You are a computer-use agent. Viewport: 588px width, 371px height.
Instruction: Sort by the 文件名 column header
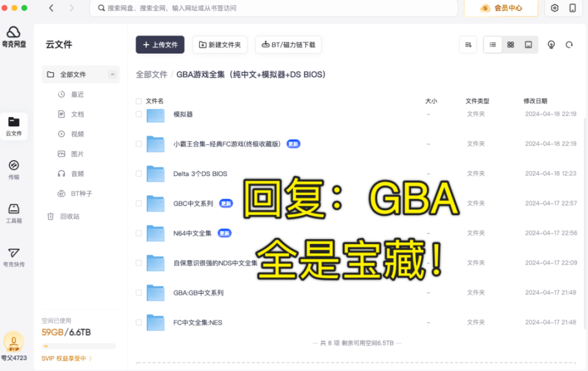pos(154,101)
